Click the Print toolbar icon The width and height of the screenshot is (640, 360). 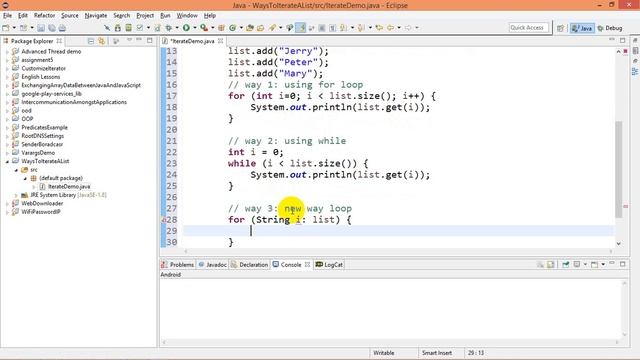pos(62,28)
